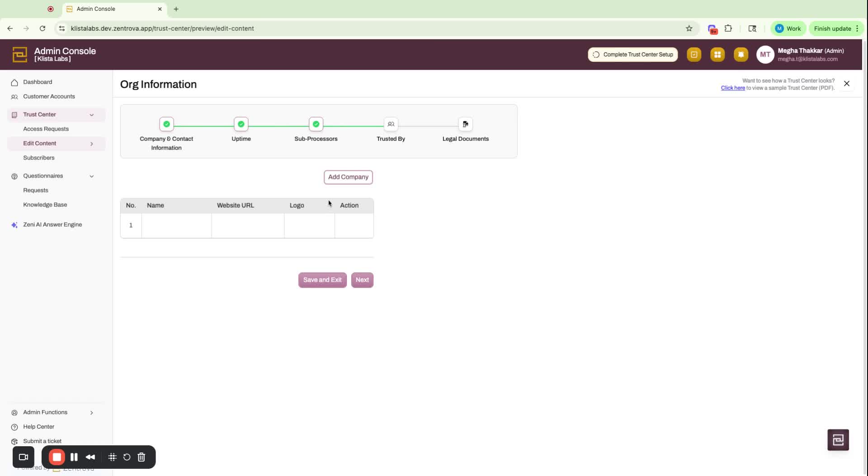
Task: Pause the screen recording
Action: tap(74, 457)
